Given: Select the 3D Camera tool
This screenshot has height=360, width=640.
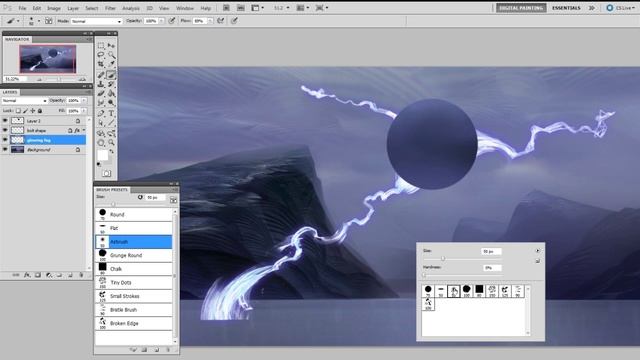Looking at the screenshot, I should point(111,133).
